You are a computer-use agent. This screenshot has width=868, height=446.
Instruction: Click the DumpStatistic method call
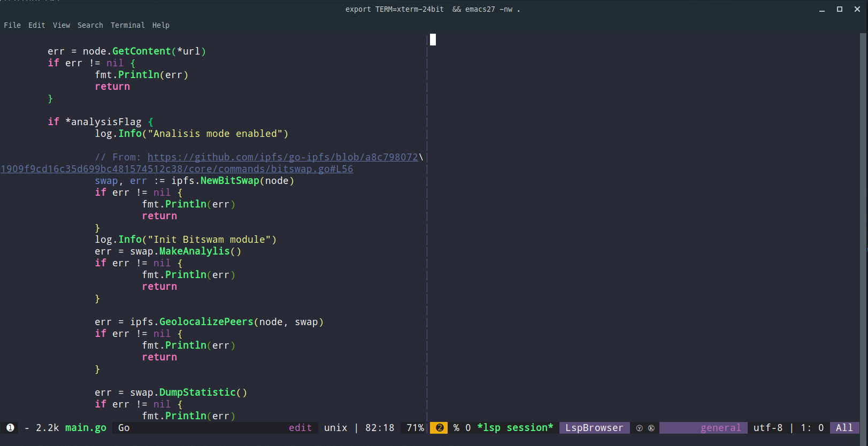pos(197,393)
